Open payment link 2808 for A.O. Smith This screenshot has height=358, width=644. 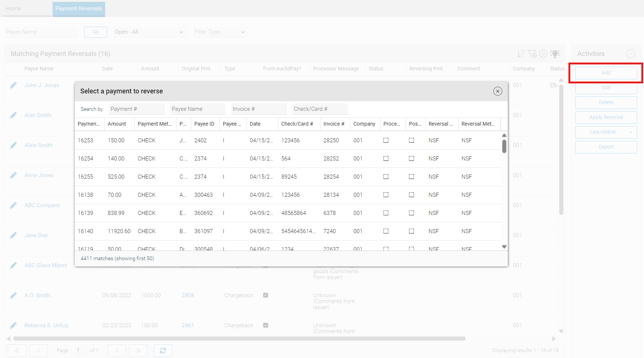pyautogui.click(x=188, y=295)
